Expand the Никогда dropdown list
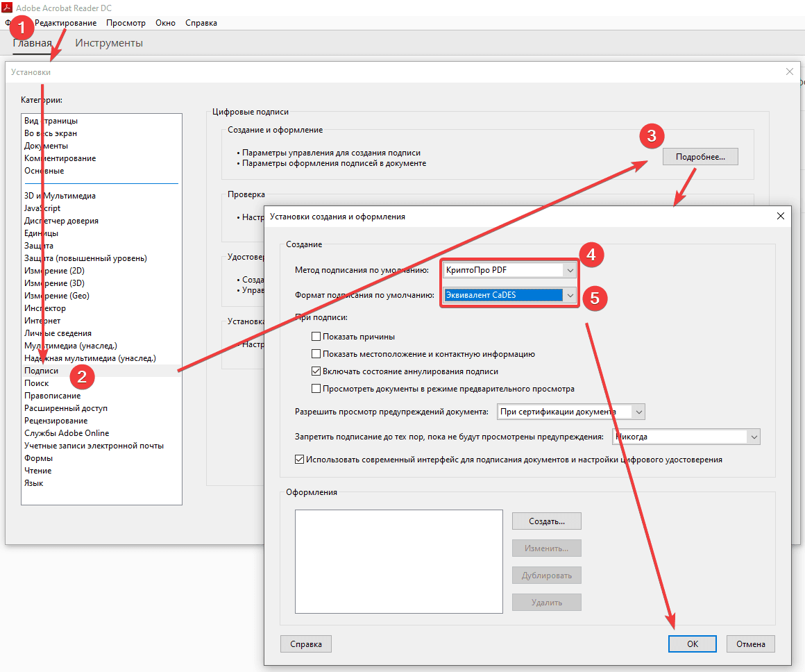Image resolution: width=805 pixels, height=672 pixels. coord(753,437)
